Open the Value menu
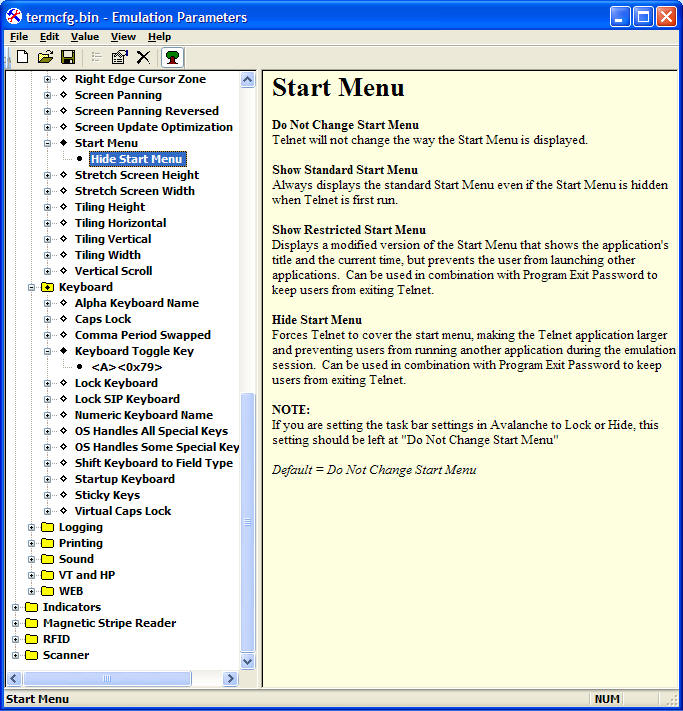683x711 pixels. point(85,37)
